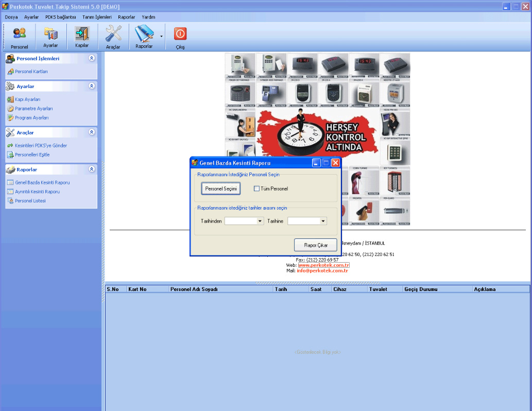Open the Dosya menu

pos(11,17)
